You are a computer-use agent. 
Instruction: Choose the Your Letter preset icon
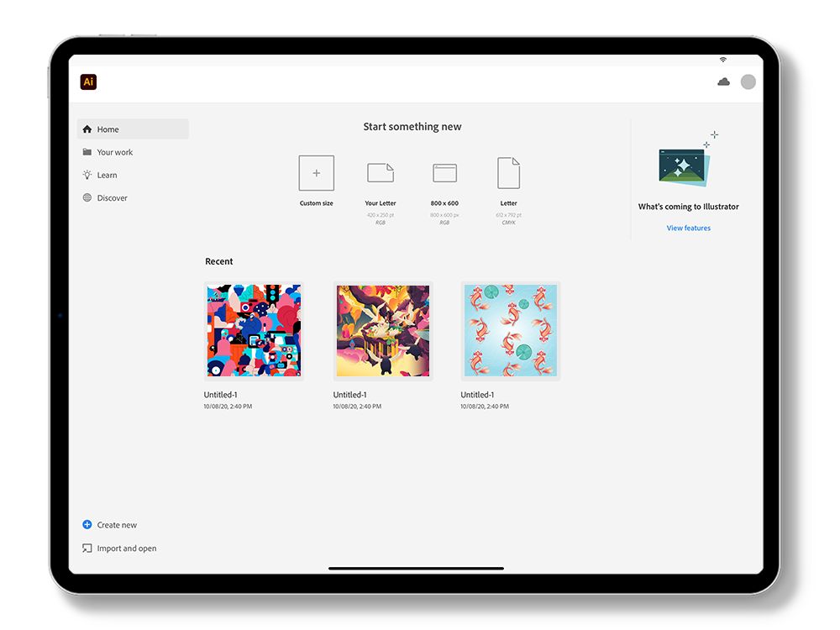[381, 173]
